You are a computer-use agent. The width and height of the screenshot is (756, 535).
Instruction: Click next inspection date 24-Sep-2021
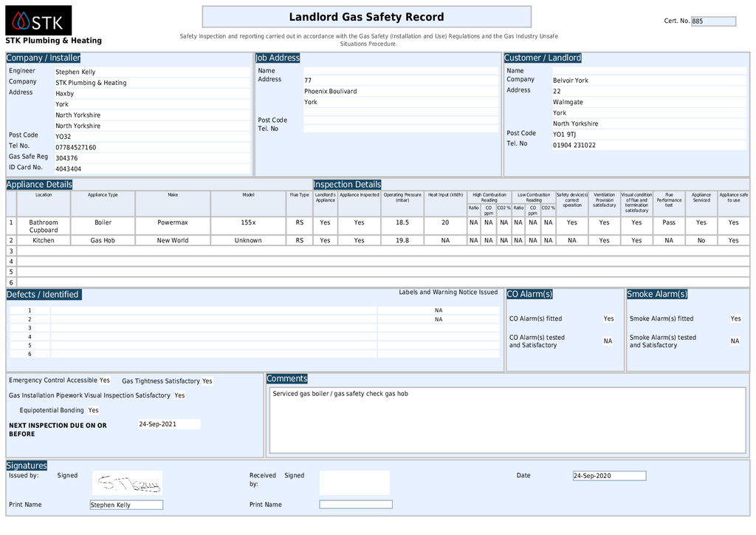(169, 424)
